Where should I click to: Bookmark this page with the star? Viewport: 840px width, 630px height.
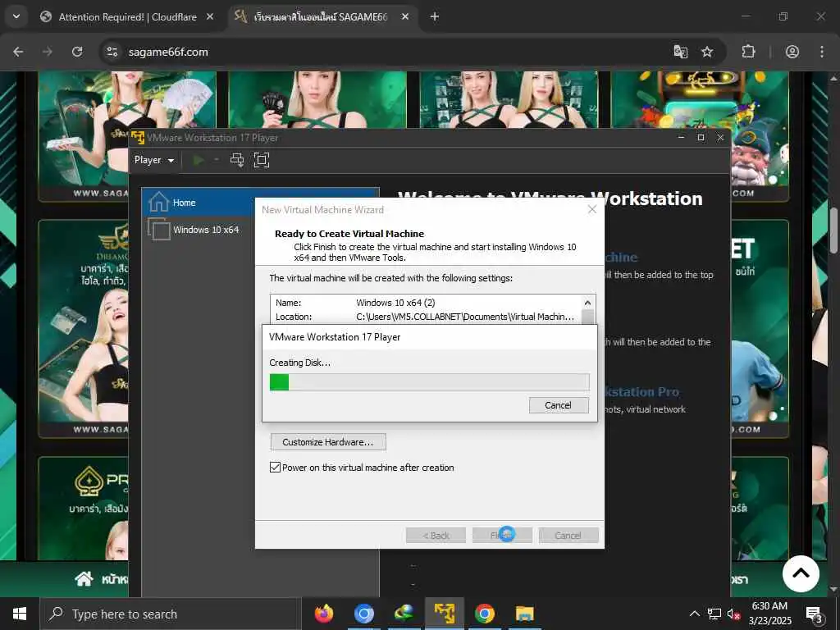coord(707,52)
